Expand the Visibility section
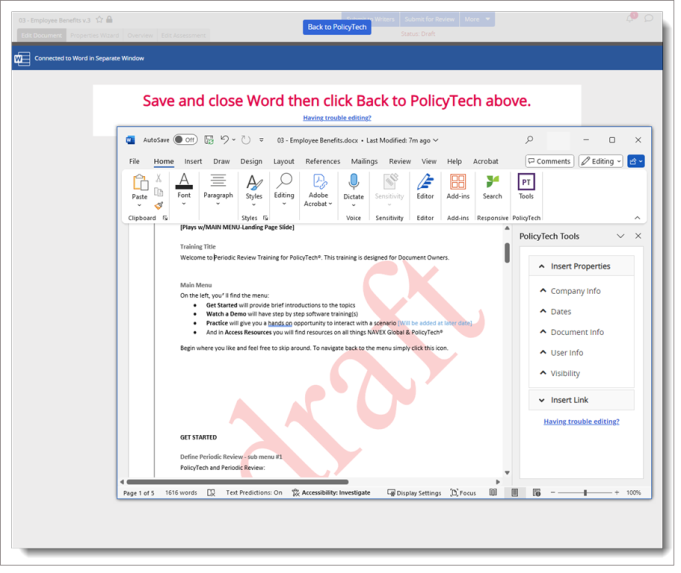The width and height of the screenshot is (681, 573). tap(560, 373)
